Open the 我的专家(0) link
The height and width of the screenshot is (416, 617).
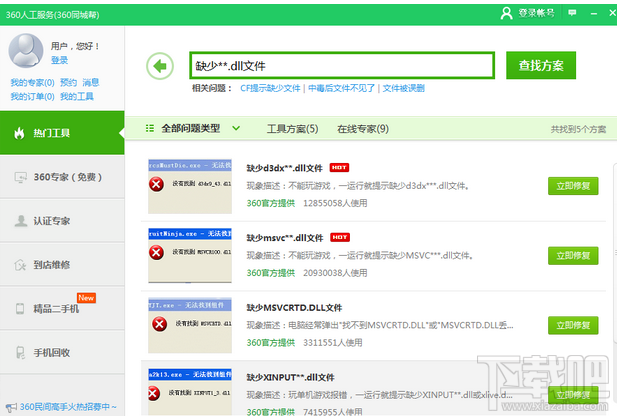click(32, 83)
